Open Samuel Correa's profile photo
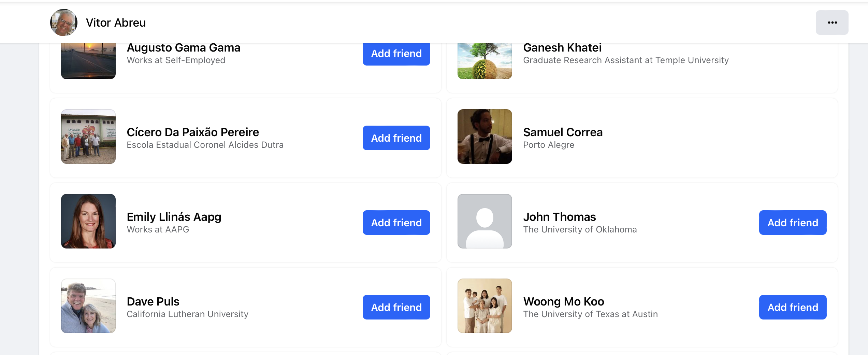868x355 pixels. tap(484, 137)
